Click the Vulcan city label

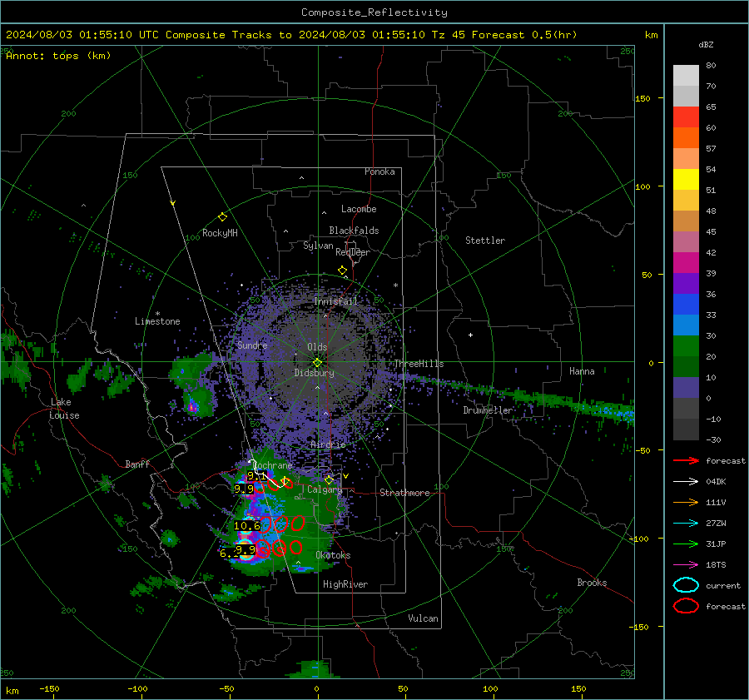(424, 618)
